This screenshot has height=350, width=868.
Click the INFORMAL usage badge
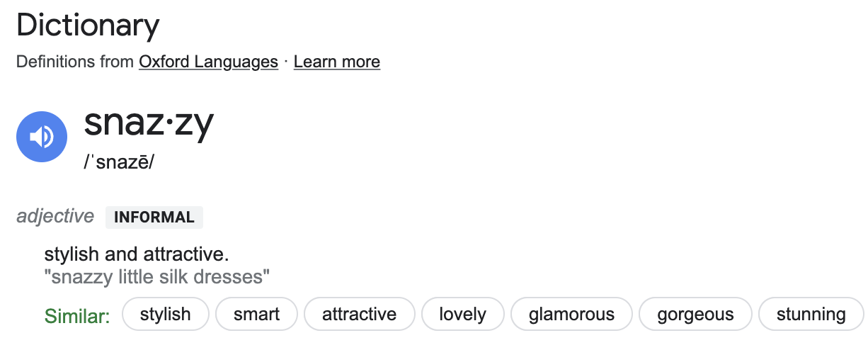coord(154,218)
